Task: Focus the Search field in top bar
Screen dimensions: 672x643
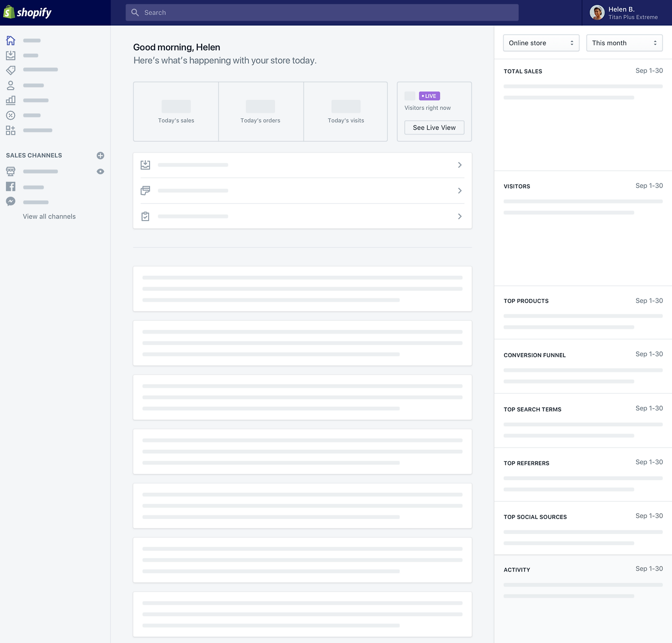Action: pos(322,13)
